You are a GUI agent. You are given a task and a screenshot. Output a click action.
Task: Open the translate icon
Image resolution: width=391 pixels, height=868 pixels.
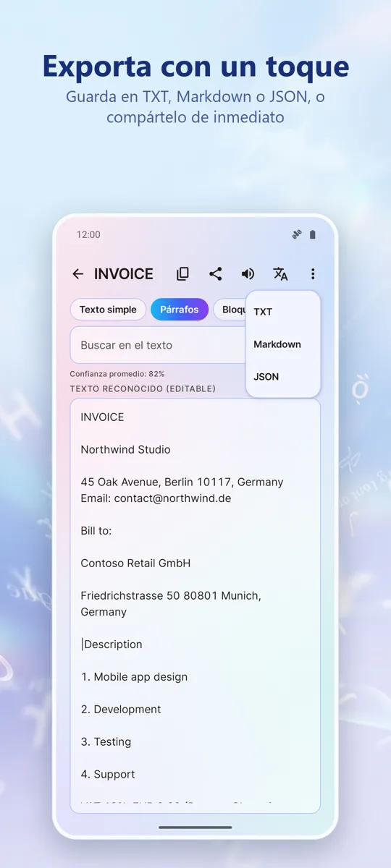point(280,274)
